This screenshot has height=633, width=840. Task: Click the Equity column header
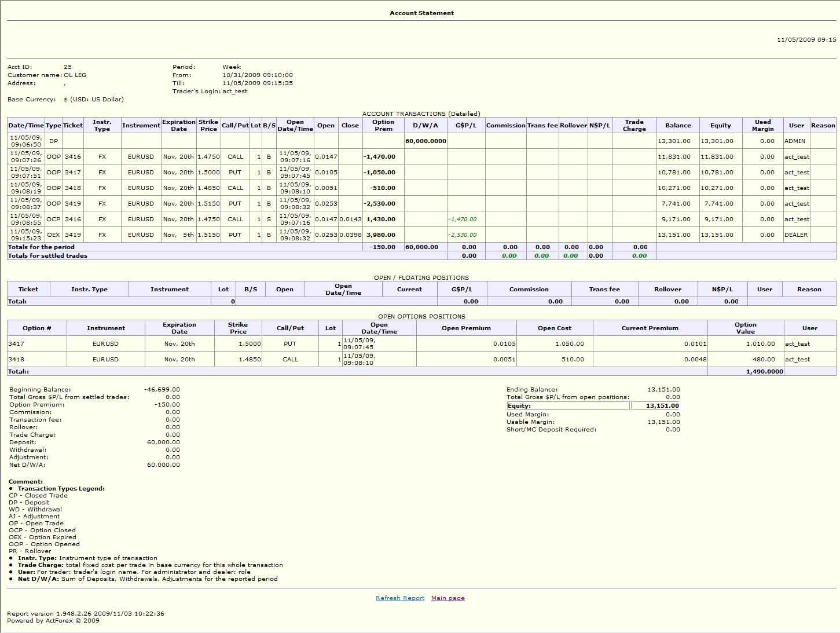tap(721, 126)
